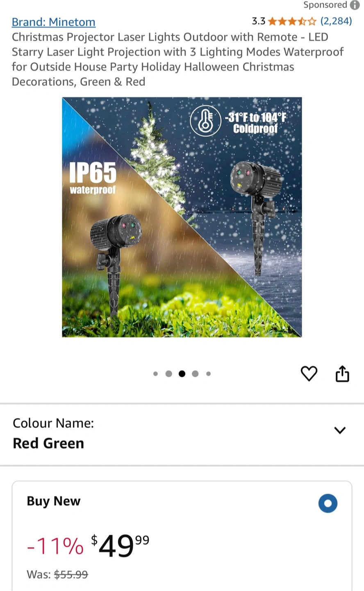Tap the heart icon to add to wishlist
The image size is (364, 591).
coord(309,373)
